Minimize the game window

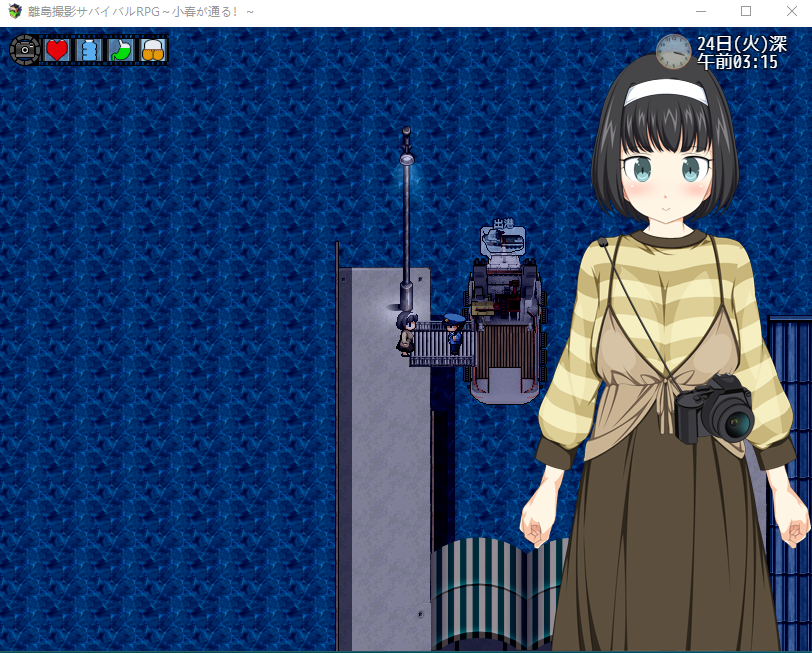pos(701,11)
